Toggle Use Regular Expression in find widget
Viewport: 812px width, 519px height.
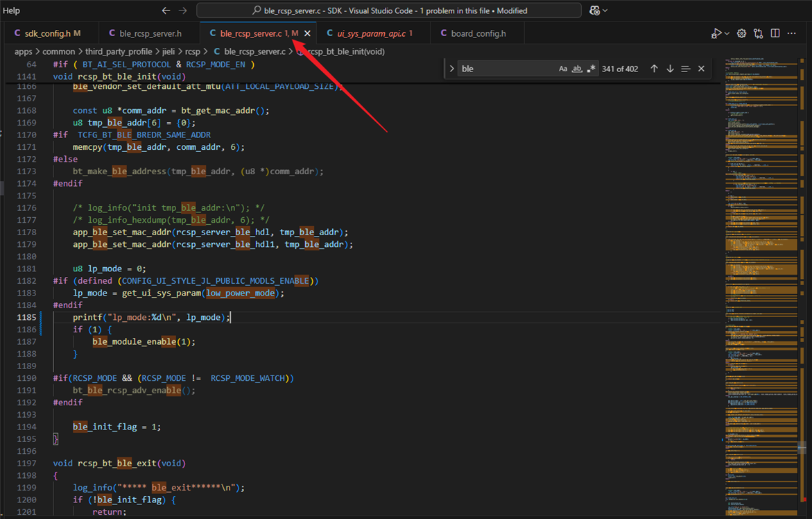(x=591, y=69)
